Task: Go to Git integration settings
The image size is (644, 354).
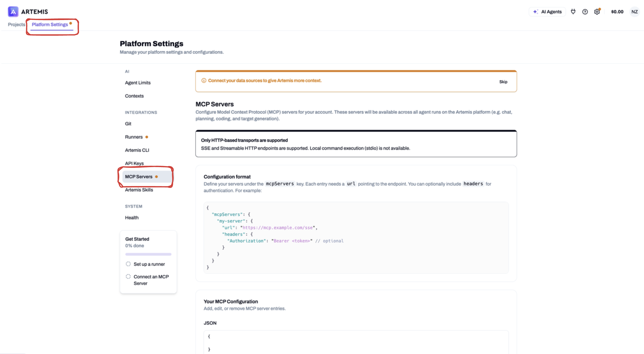Action: pyautogui.click(x=128, y=124)
